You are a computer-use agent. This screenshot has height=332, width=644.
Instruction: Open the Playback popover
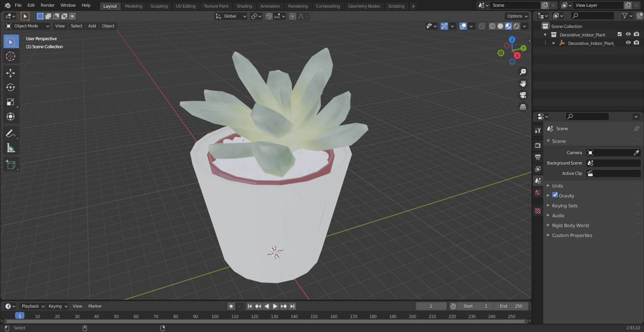click(x=33, y=306)
